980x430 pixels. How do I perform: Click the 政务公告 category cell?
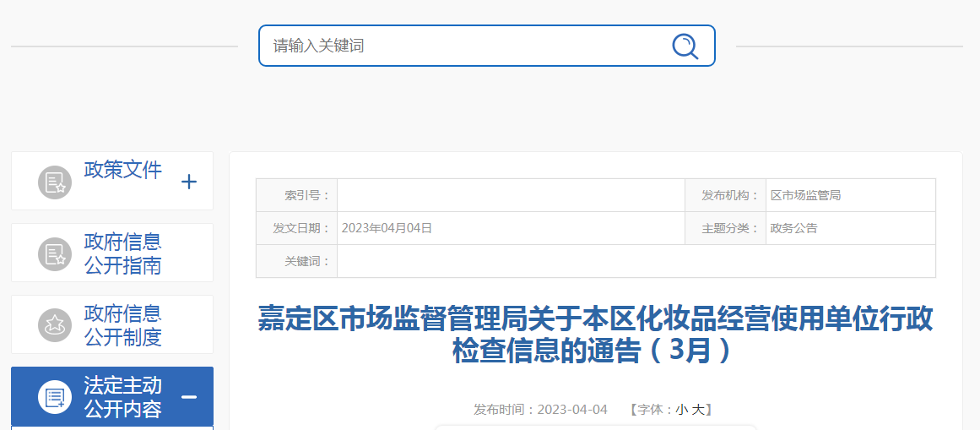click(851, 228)
